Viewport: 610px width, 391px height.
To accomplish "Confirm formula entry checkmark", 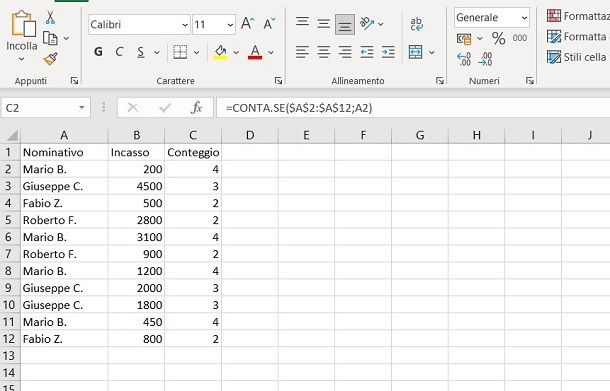I will tap(165, 108).
